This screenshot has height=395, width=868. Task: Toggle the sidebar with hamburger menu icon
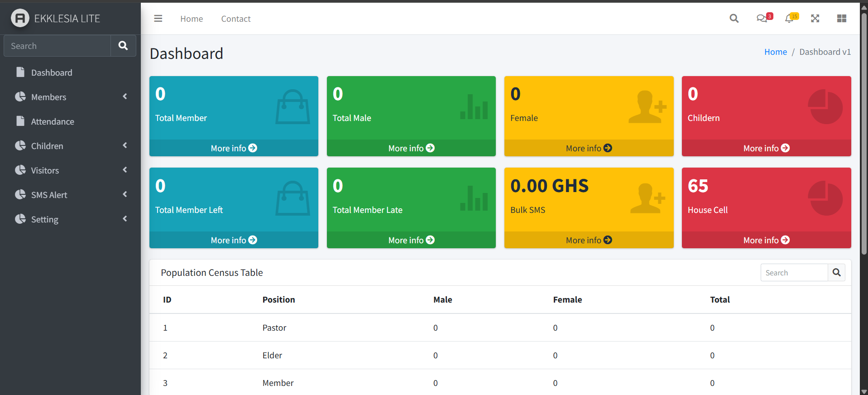tap(158, 19)
